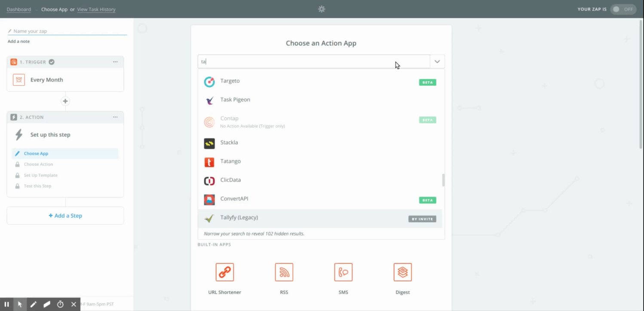Click the Name your zap input field
This screenshot has width=644, height=311.
point(67,30)
